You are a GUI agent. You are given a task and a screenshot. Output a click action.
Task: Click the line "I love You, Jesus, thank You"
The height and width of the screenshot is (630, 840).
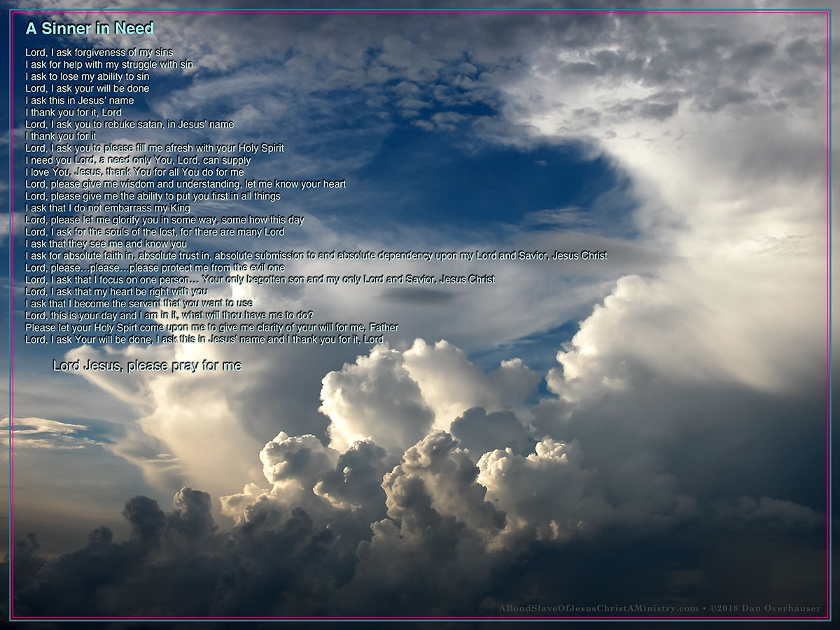click(x=134, y=172)
